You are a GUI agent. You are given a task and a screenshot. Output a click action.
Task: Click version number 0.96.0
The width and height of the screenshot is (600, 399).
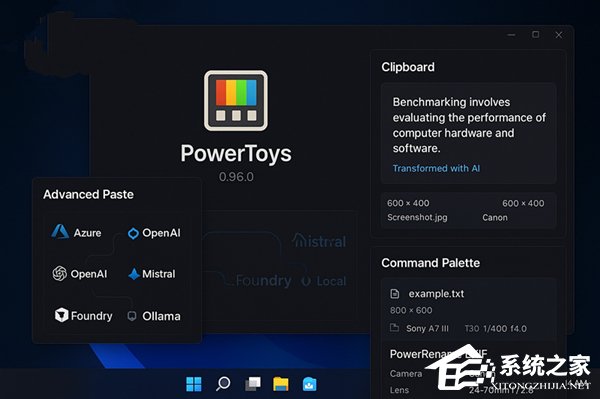pyautogui.click(x=236, y=177)
